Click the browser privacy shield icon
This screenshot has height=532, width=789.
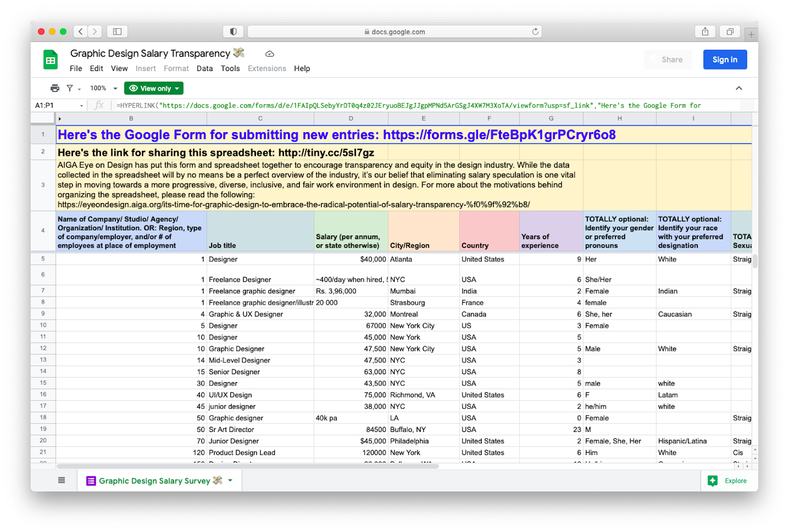coord(233,32)
